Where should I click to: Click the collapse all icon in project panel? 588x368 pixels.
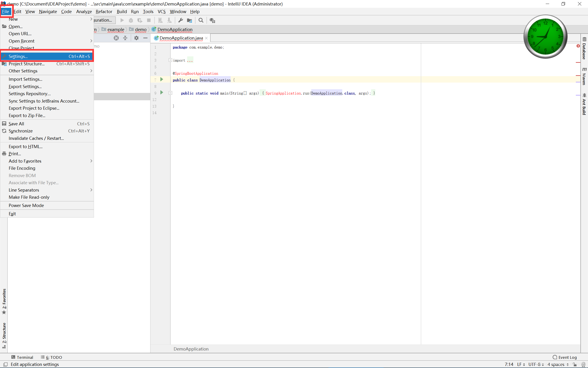(x=125, y=38)
